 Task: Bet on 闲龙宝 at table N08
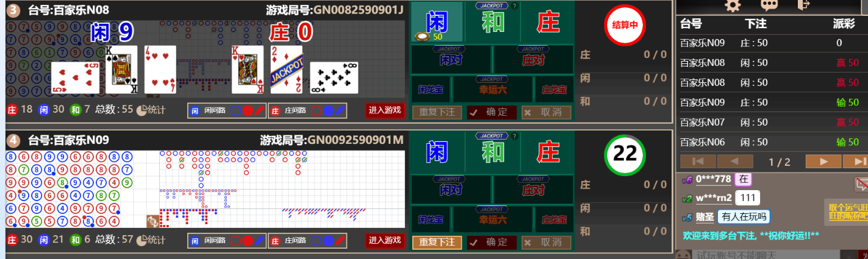(431, 90)
